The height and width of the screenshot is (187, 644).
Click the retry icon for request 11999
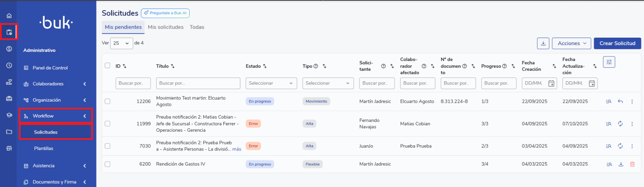620,124
